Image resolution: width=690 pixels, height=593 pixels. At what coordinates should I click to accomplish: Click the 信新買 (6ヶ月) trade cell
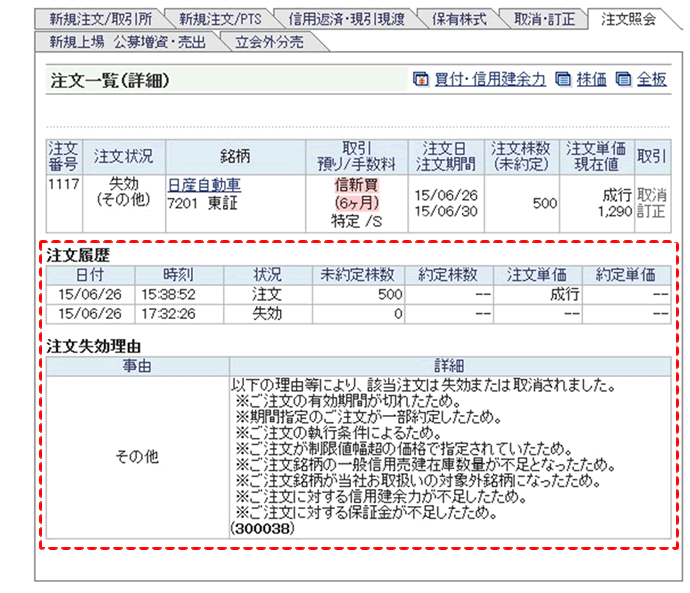[x=357, y=194]
